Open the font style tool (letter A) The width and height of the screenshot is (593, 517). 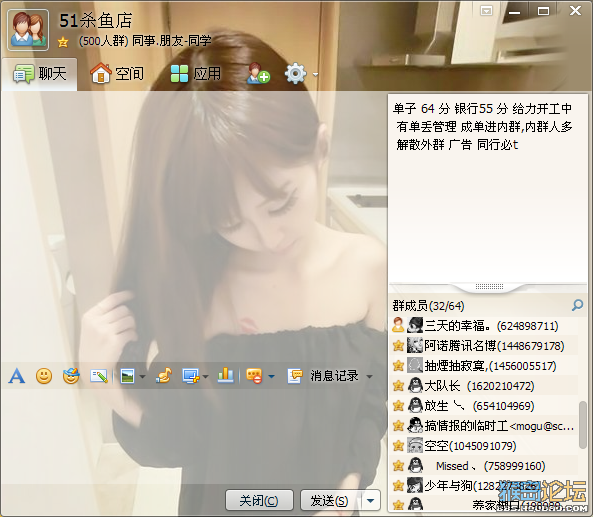[x=17, y=376]
